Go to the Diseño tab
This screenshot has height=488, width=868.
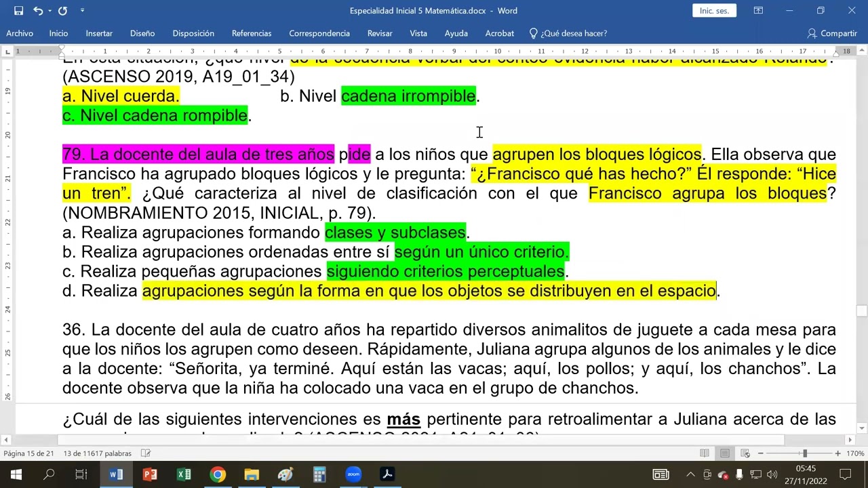pyautogui.click(x=142, y=33)
